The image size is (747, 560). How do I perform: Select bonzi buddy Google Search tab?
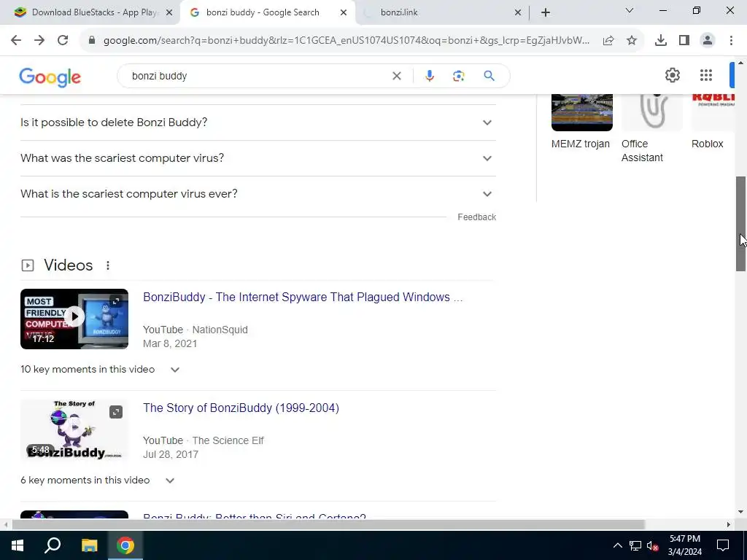click(x=268, y=12)
